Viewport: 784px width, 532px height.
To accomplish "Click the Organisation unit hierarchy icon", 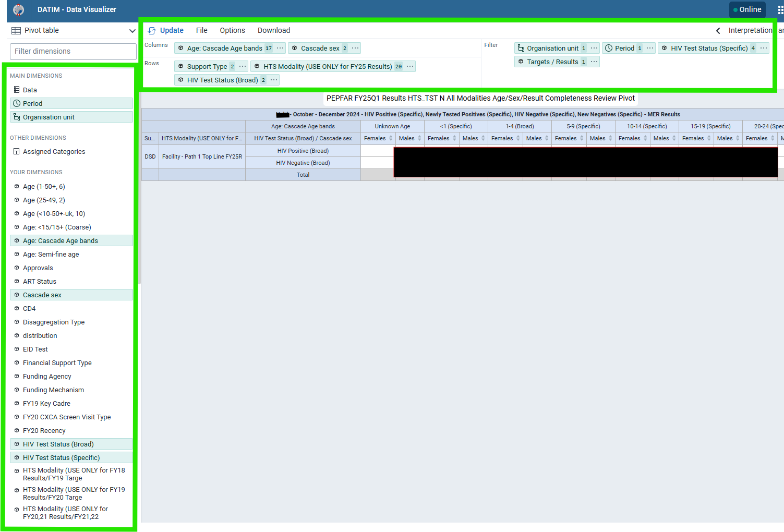I will tap(17, 117).
